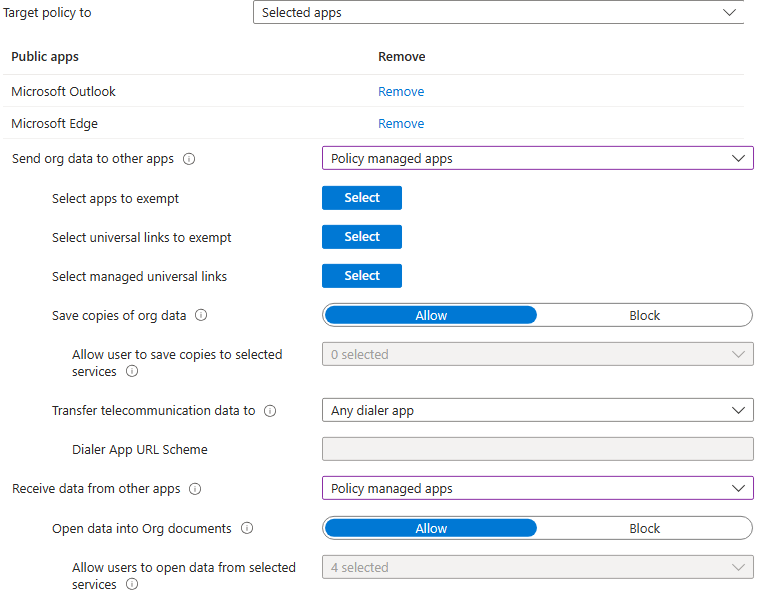The width and height of the screenshot is (764, 610).
Task: Click info icon for Allow user to save copies
Action: [132, 372]
